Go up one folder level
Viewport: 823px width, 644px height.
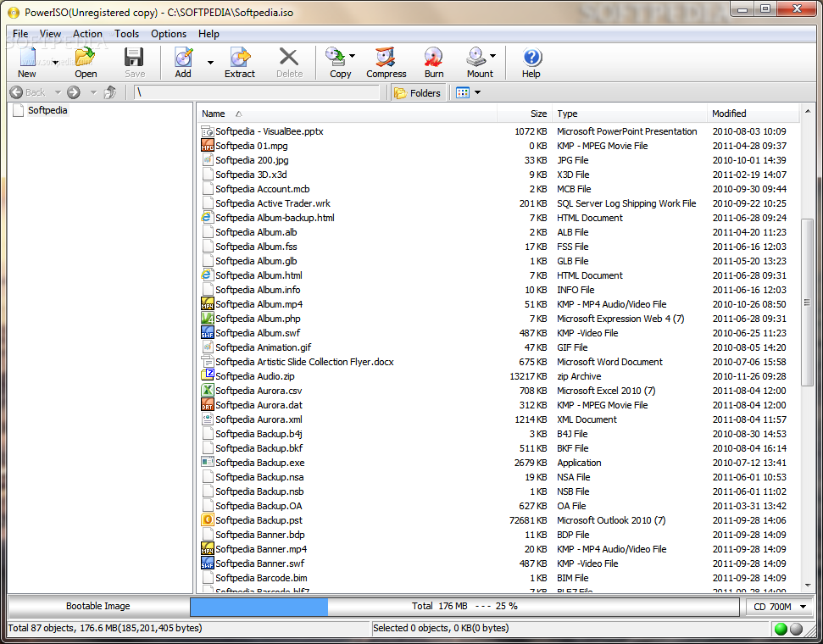tap(109, 92)
